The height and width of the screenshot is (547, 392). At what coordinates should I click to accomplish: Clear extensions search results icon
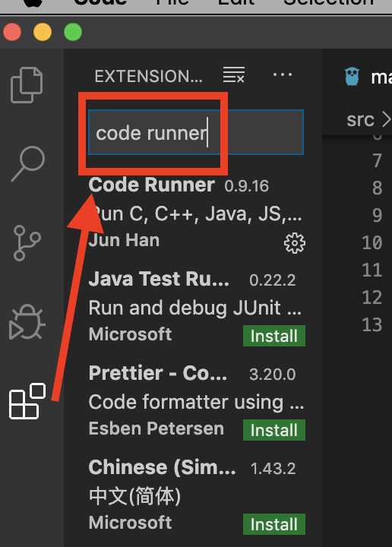click(x=234, y=75)
